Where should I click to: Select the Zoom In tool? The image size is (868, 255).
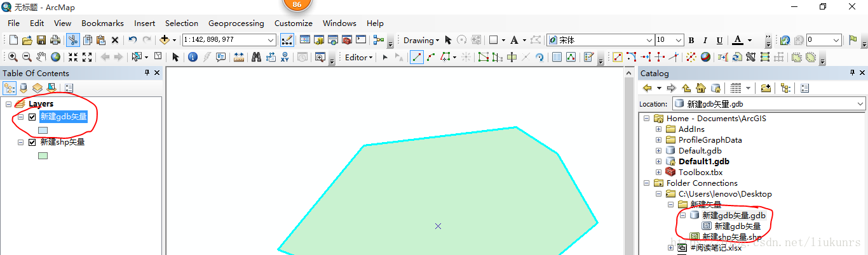pos(13,57)
